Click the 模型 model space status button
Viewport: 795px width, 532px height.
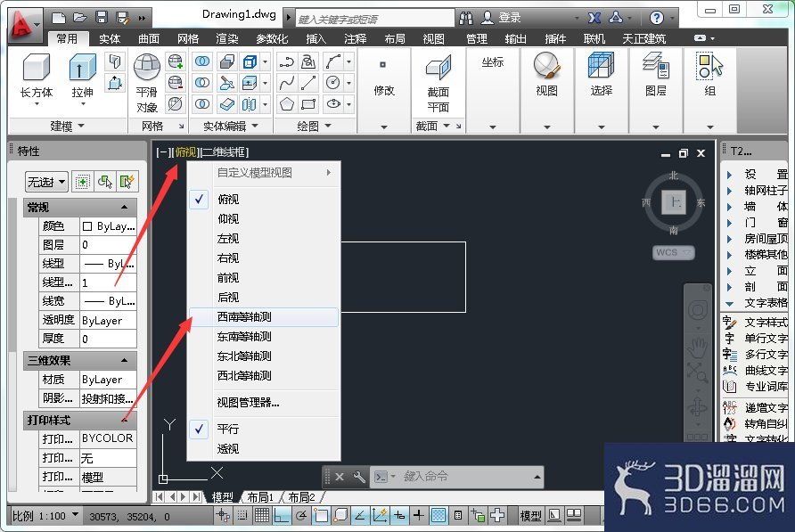531,516
